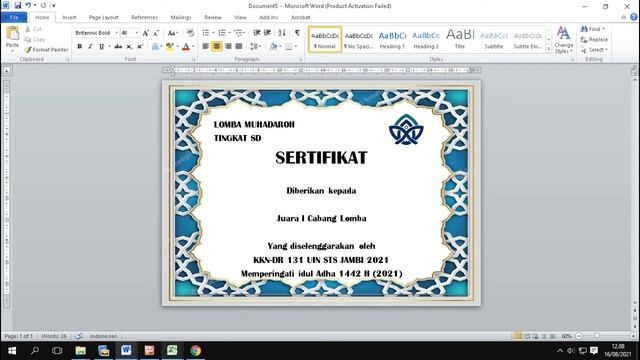Activate the Format Painter

tap(46, 50)
